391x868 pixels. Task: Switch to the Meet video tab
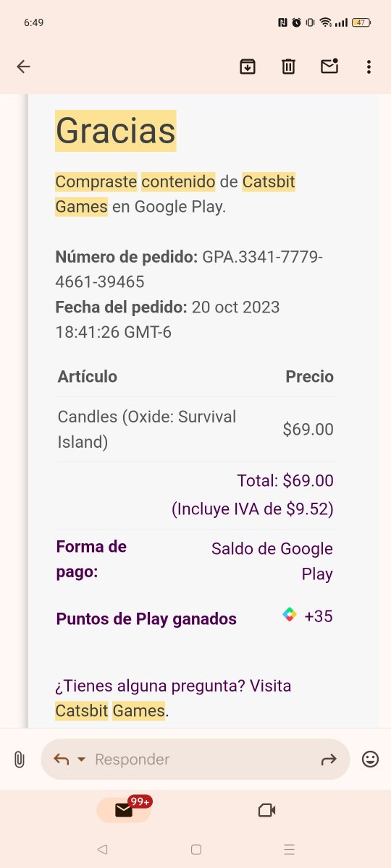pos(267,810)
